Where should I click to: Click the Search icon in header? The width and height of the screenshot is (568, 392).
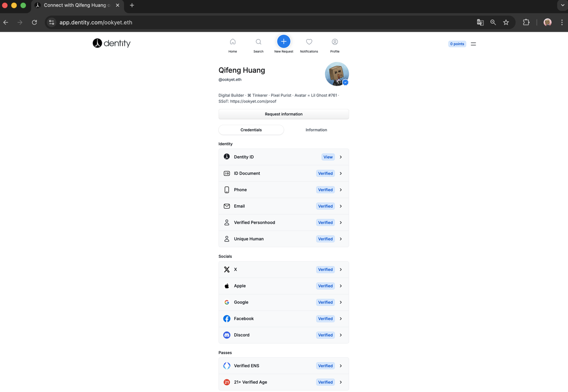(258, 45)
